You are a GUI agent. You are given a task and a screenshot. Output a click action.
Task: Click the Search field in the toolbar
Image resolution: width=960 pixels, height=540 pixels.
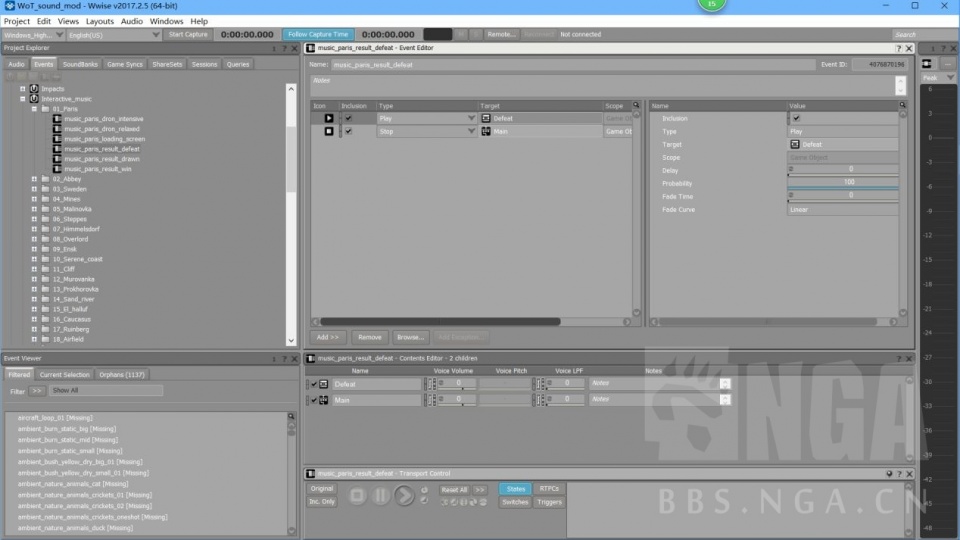click(x=921, y=35)
